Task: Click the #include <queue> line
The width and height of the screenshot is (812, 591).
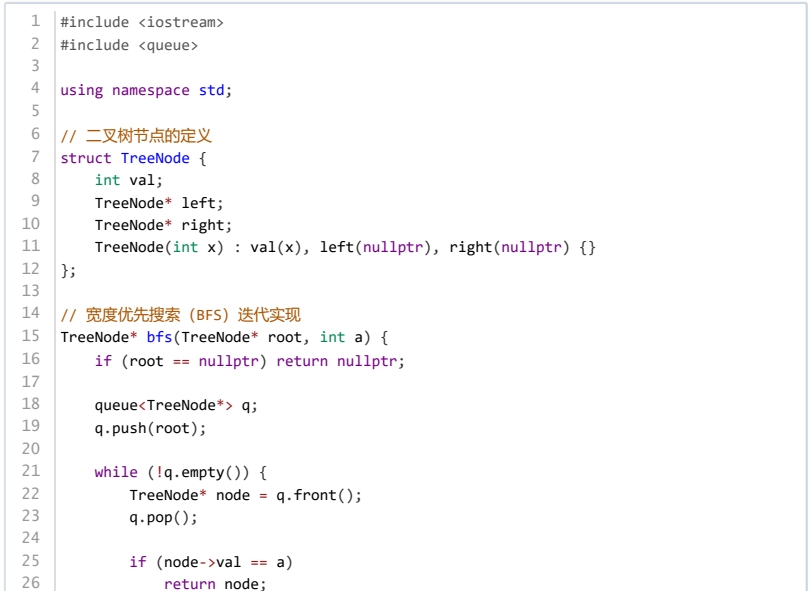Action: pos(129,45)
